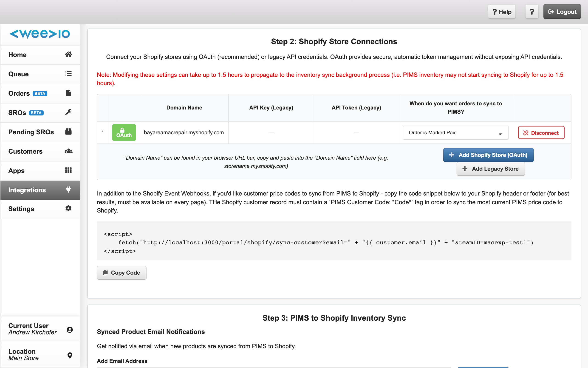Click the script code snippet block

(334, 241)
